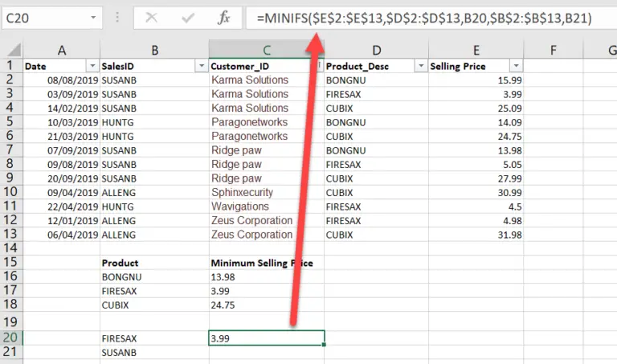The width and height of the screenshot is (617, 364).
Task: Select column F header
Action: pyautogui.click(x=554, y=50)
